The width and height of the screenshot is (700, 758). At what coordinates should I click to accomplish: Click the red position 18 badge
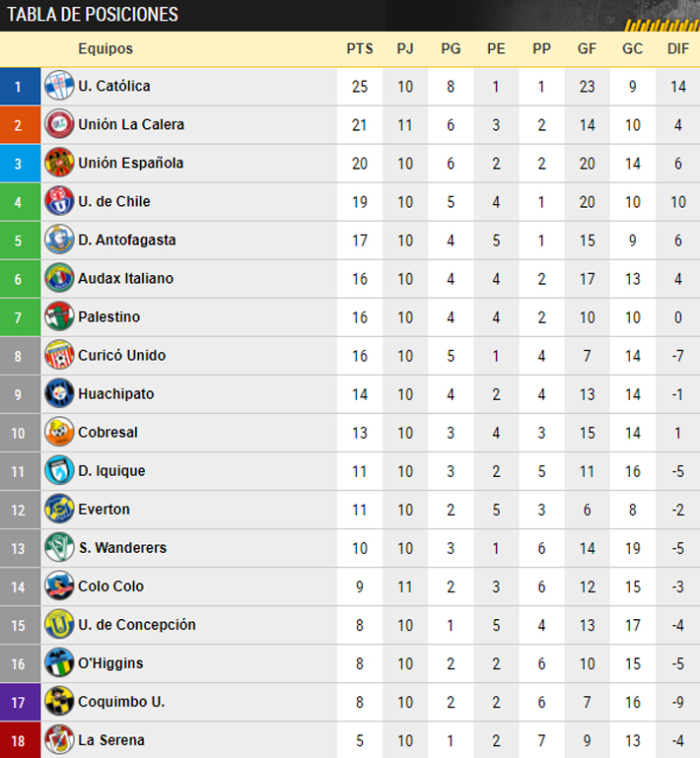click(19, 740)
